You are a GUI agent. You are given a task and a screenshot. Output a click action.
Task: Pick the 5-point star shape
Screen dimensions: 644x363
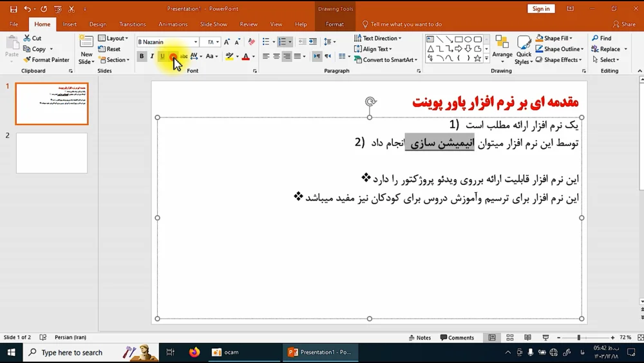477,59
